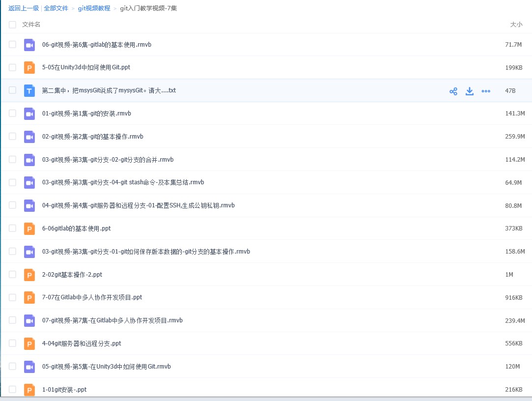Image resolution: width=532 pixels, height=401 pixels.
Task: Open 7-07在Gitlab中多人协作开发项目.ppt file name
Action: pyautogui.click(x=92, y=297)
